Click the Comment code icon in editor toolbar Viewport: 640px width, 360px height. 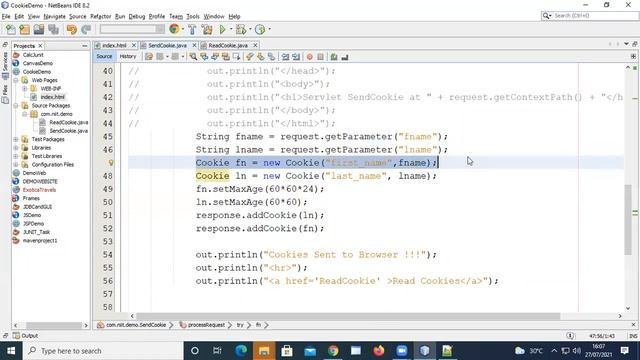tap(334, 57)
